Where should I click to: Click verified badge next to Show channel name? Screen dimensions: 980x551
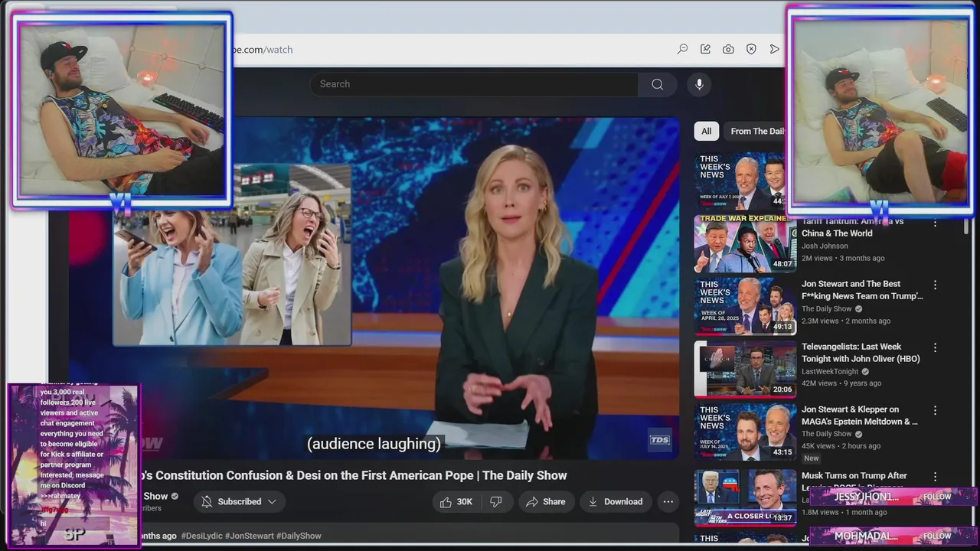point(175,497)
